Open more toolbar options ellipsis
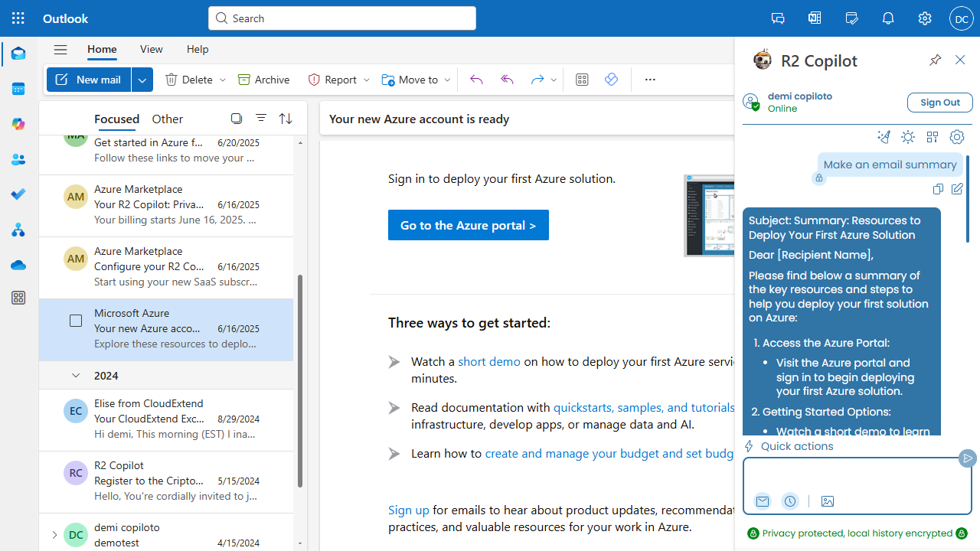The width and height of the screenshot is (980, 551). pyautogui.click(x=650, y=80)
